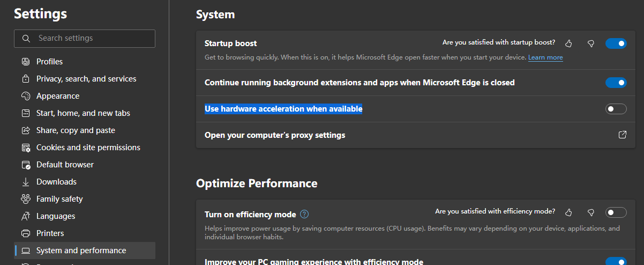Click thumbs down for startup boost
644x265 pixels.
591,43
